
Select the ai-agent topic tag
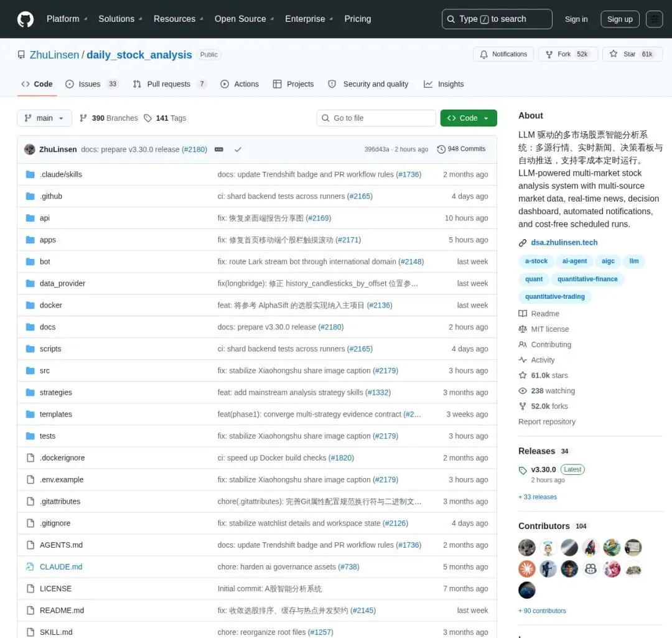574,261
